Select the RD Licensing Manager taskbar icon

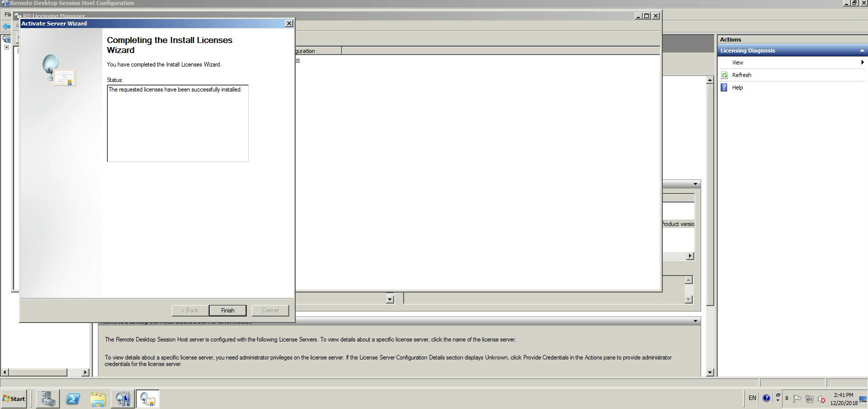point(148,398)
